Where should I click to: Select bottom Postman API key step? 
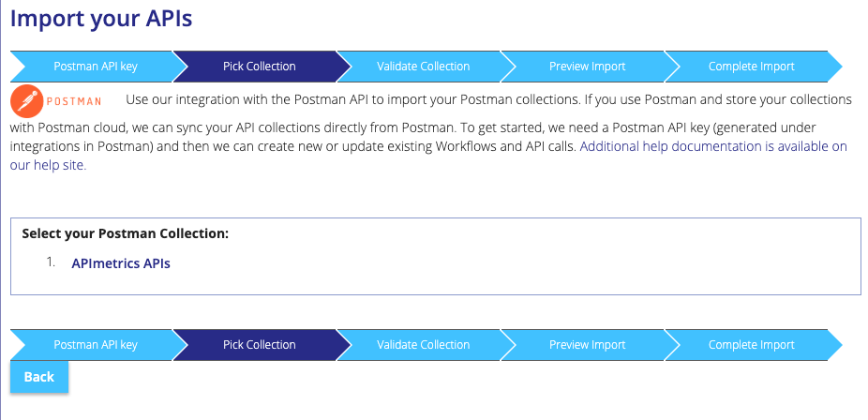[x=95, y=345]
